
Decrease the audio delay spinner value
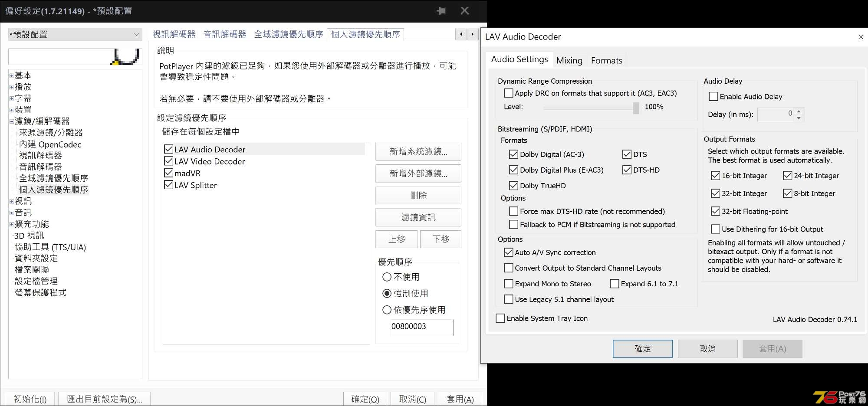tap(799, 118)
